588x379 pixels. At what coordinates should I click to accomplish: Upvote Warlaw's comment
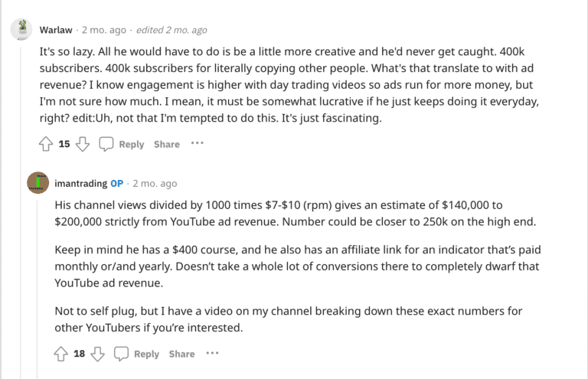[45, 144]
